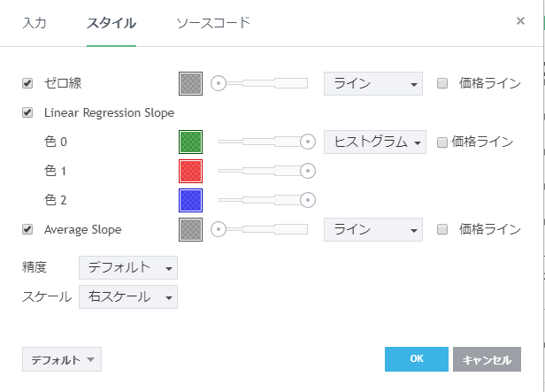This screenshot has height=392, width=545.
Task: Uncheck the ゼロ線 checkbox
Action: 27,83
